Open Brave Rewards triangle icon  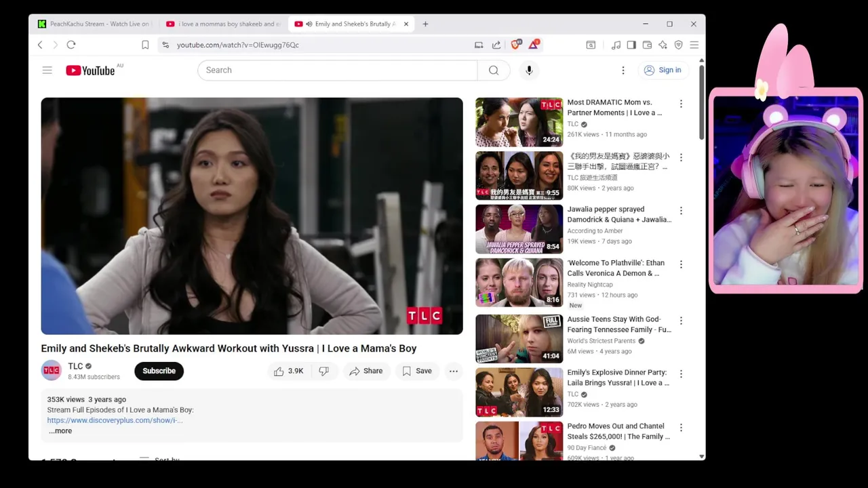tap(534, 44)
